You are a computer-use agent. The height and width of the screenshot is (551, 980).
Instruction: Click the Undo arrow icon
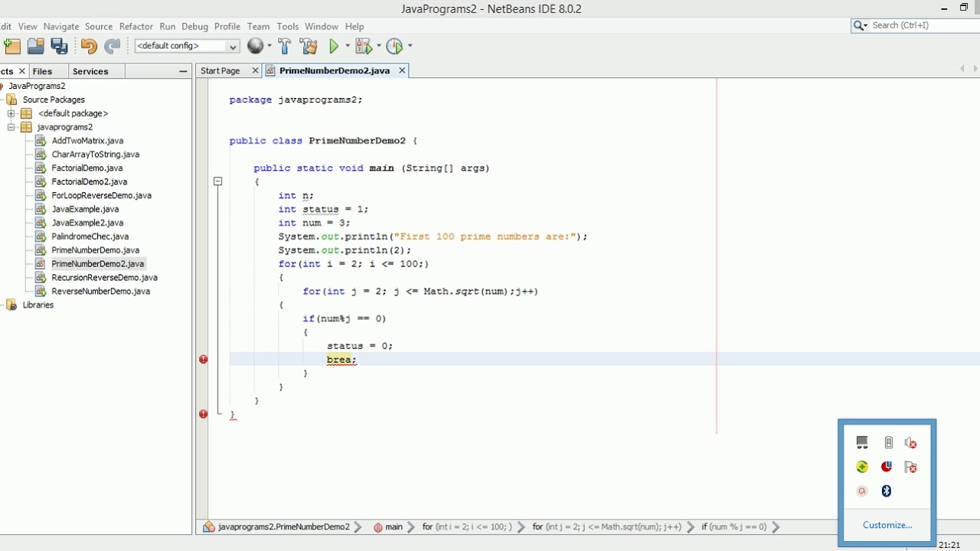click(89, 46)
